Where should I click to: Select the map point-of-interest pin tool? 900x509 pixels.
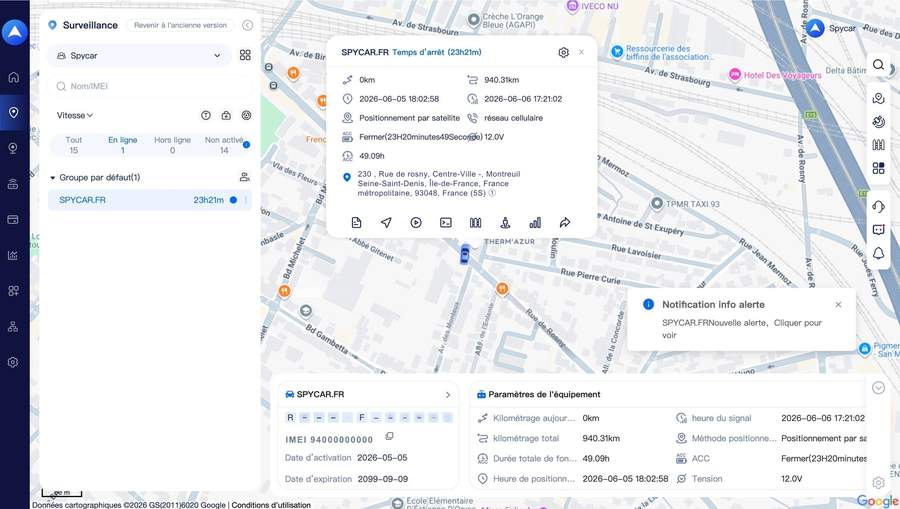click(878, 99)
